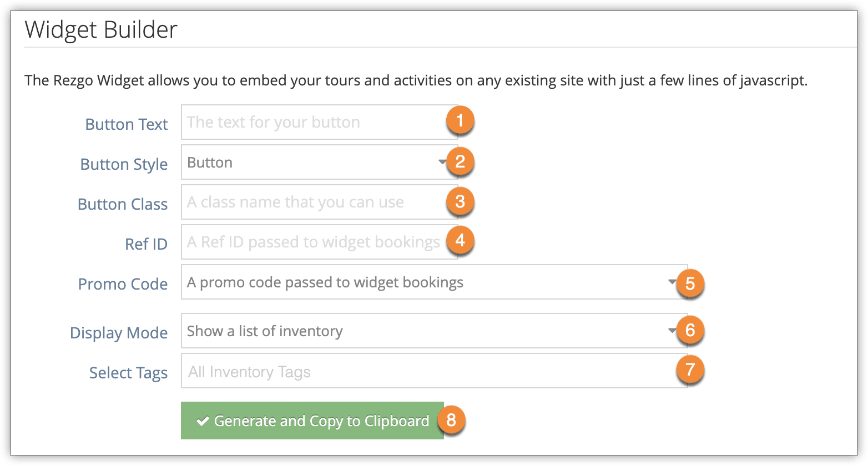
Task: Expand the Promo Code dropdown
Action: point(434,282)
